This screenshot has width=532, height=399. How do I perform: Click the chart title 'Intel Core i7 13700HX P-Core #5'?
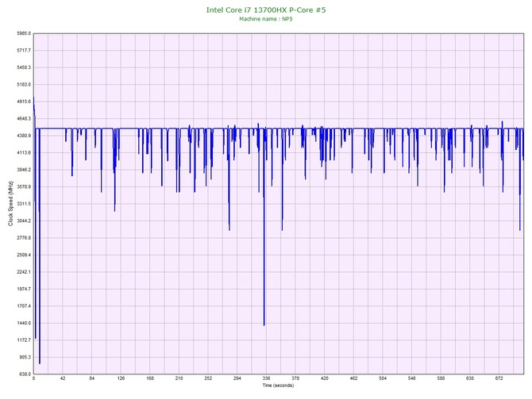pyautogui.click(x=266, y=10)
